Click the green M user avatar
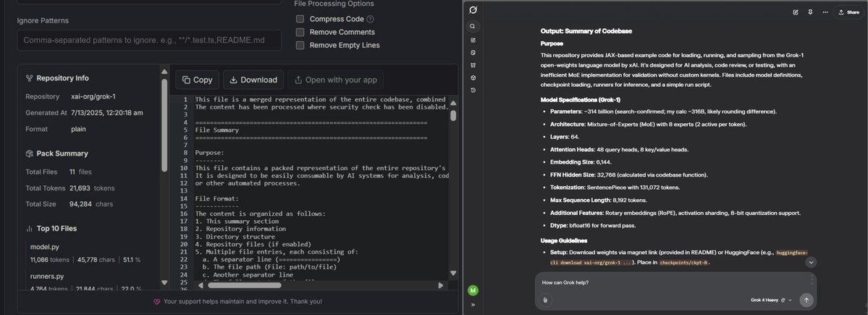The image size is (868, 315). (x=473, y=290)
